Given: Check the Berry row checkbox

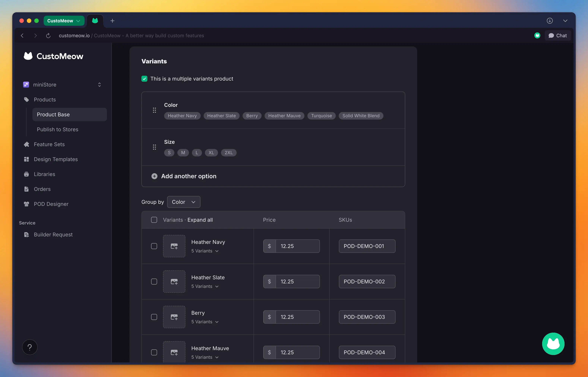Looking at the screenshot, I should pyautogui.click(x=154, y=317).
